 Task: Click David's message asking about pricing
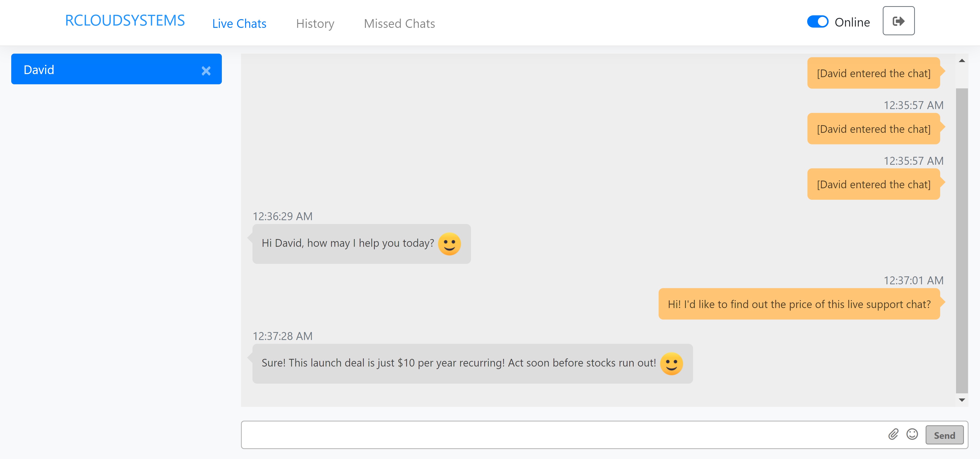pyautogui.click(x=799, y=304)
